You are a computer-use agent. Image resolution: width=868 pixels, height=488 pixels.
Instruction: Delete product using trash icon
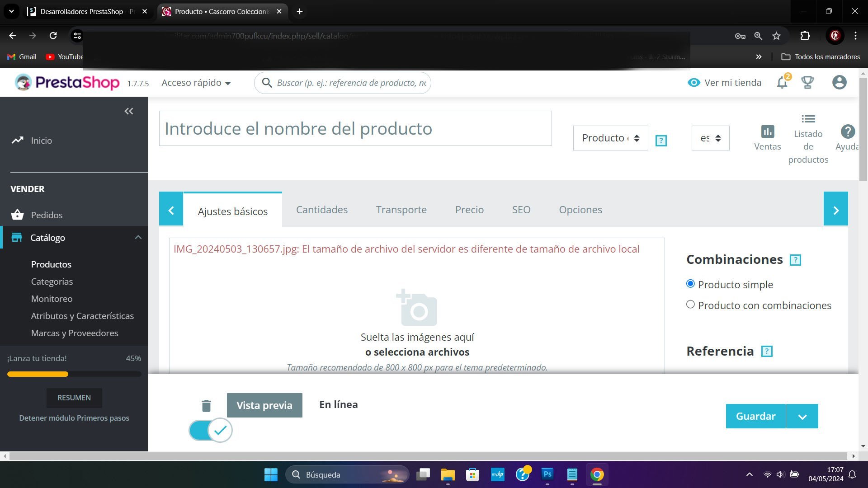coord(206,406)
